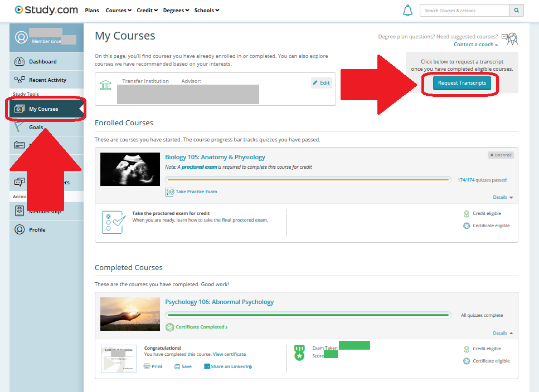The image size is (539, 392).
Task: Open Dashboard from the sidebar
Action: point(42,62)
